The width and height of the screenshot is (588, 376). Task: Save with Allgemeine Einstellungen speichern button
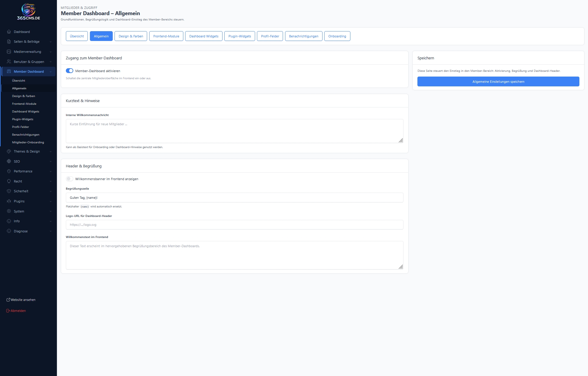[498, 82]
